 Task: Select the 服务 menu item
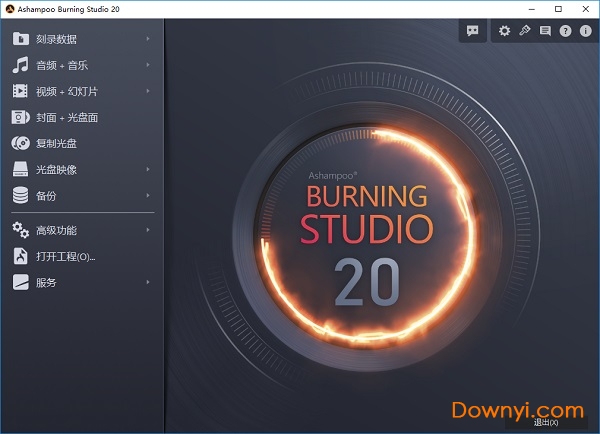coord(82,282)
